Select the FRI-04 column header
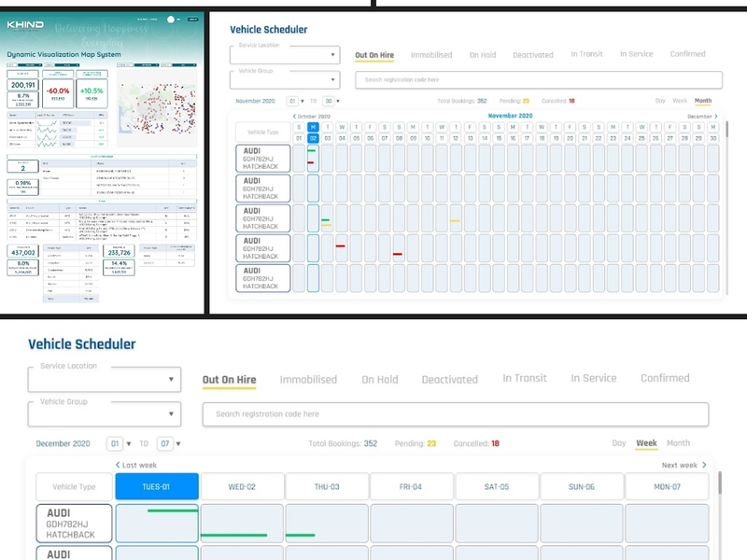The height and width of the screenshot is (560, 747). pos(411,486)
